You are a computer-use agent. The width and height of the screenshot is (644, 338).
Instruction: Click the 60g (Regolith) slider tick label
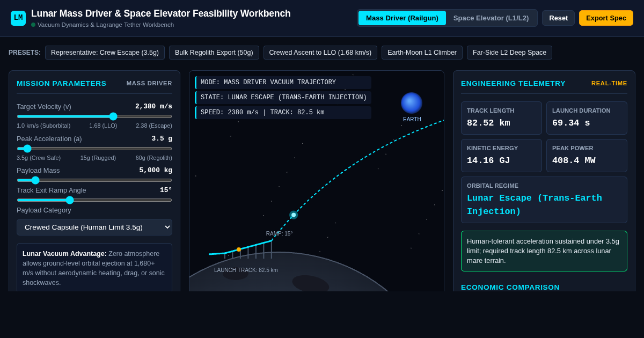[154, 158]
